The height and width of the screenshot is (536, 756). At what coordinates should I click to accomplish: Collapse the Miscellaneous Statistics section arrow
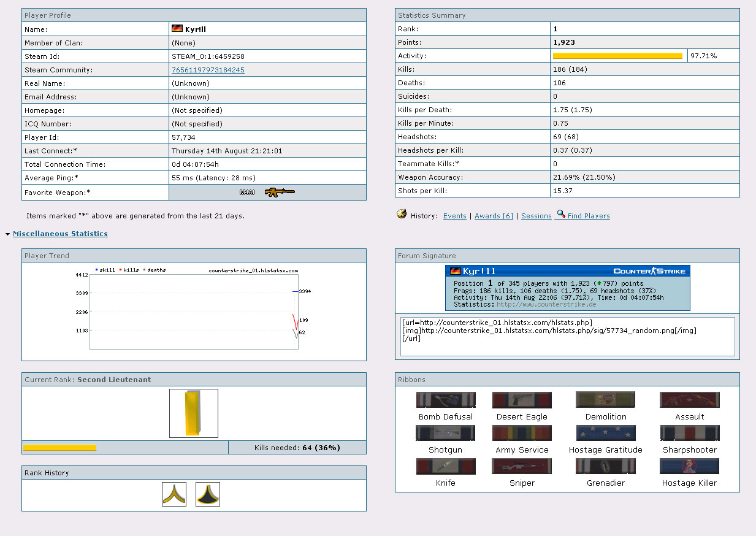coord(7,234)
